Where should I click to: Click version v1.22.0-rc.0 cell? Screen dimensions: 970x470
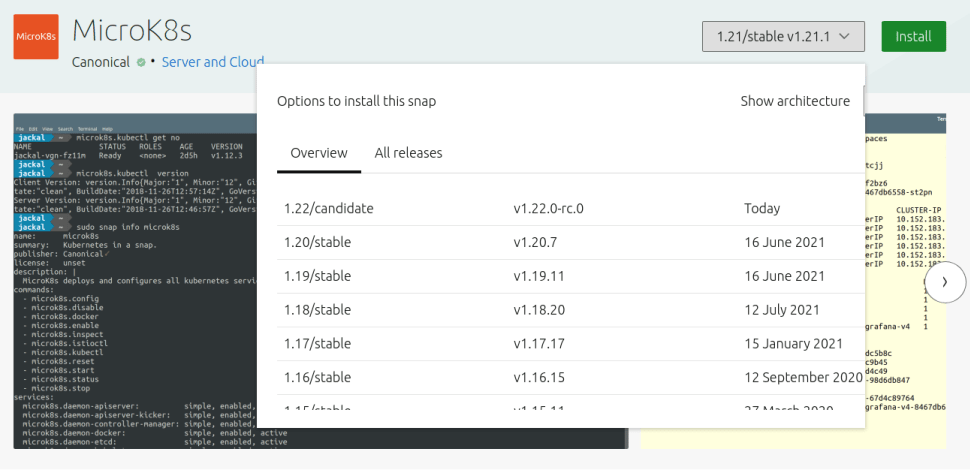tap(549, 209)
